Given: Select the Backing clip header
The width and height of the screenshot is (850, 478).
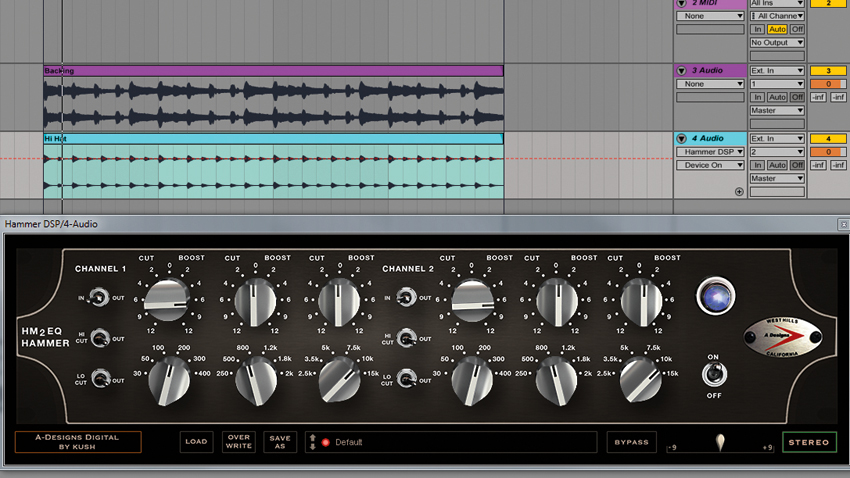Looking at the screenshot, I should [273, 70].
